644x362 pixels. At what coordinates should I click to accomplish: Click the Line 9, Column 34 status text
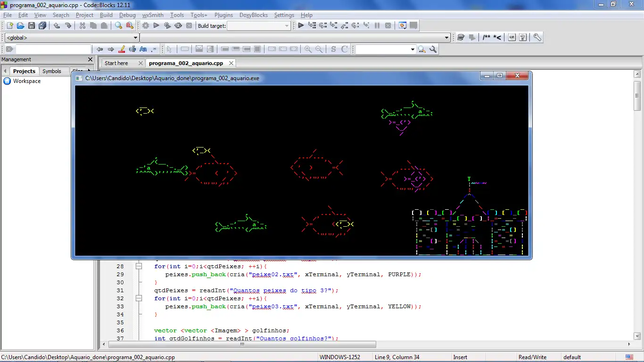click(x=397, y=357)
